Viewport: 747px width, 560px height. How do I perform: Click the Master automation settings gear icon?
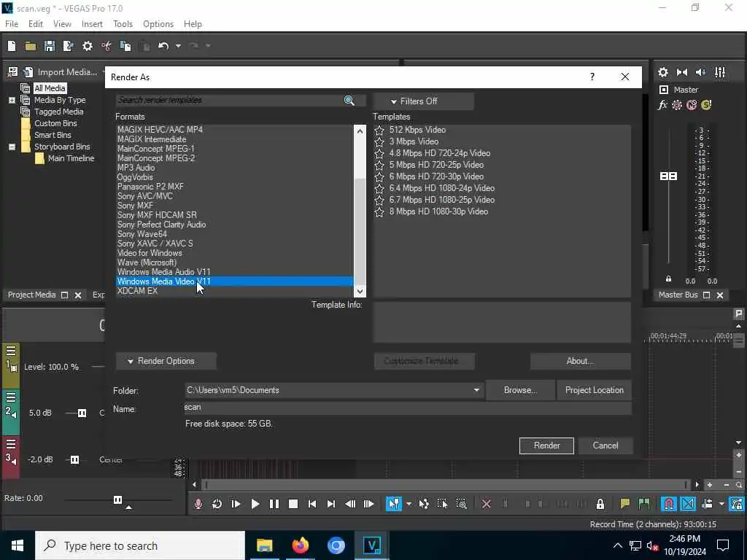click(677, 105)
